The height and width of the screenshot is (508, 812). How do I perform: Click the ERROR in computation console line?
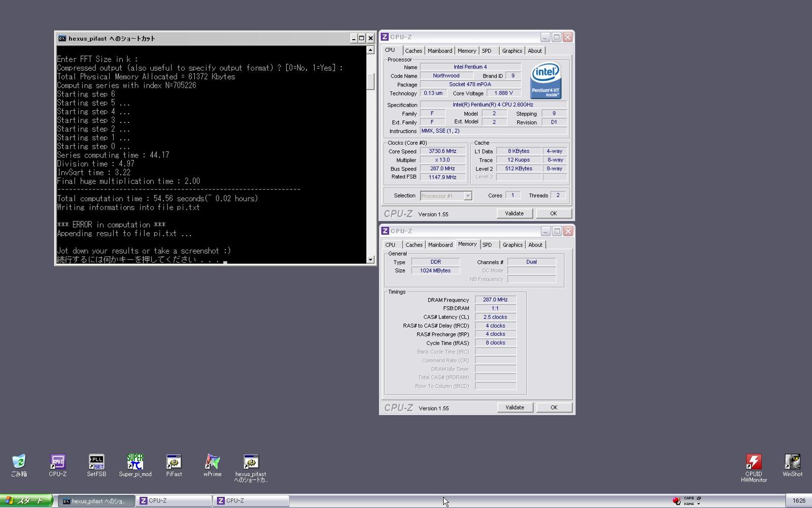[x=111, y=225]
